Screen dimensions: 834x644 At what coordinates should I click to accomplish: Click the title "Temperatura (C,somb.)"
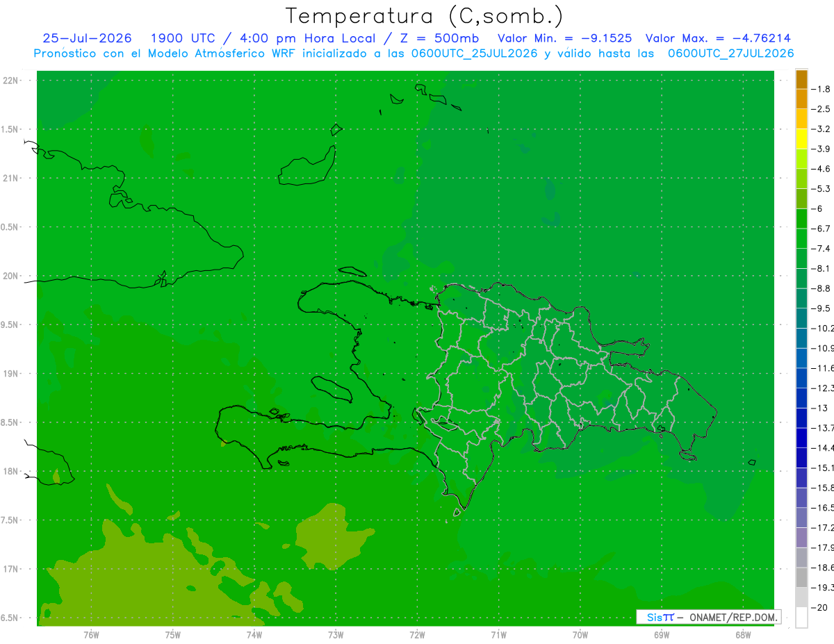point(425,16)
